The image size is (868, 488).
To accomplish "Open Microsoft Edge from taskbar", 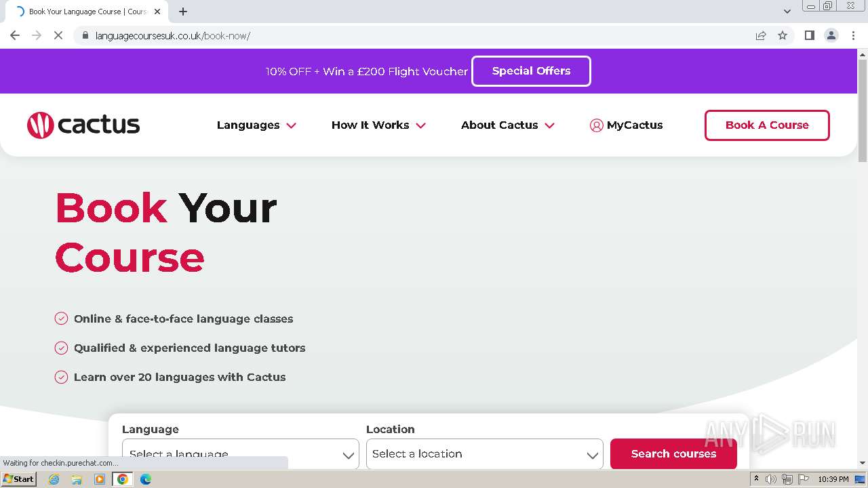I will coord(145,479).
